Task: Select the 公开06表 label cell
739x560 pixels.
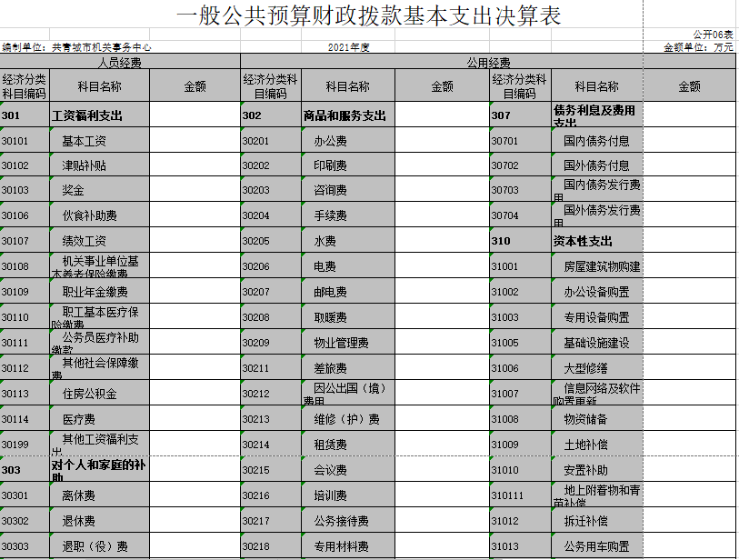Action: pos(713,35)
